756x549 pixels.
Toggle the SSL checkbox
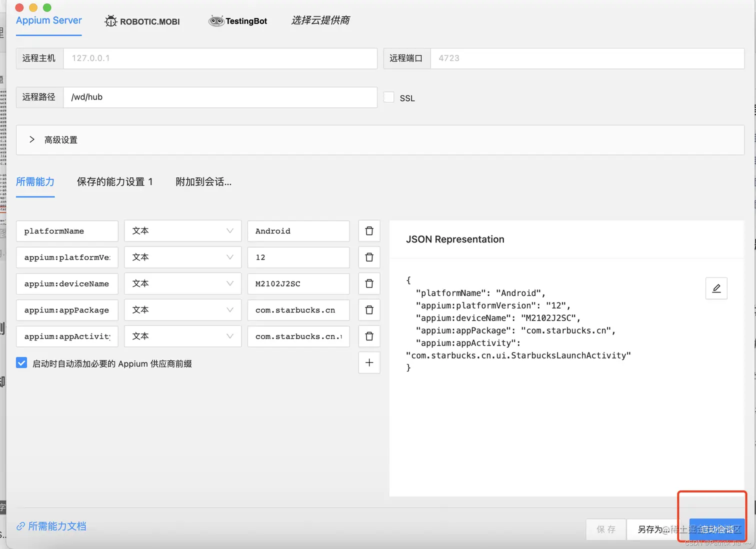[388, 97]
